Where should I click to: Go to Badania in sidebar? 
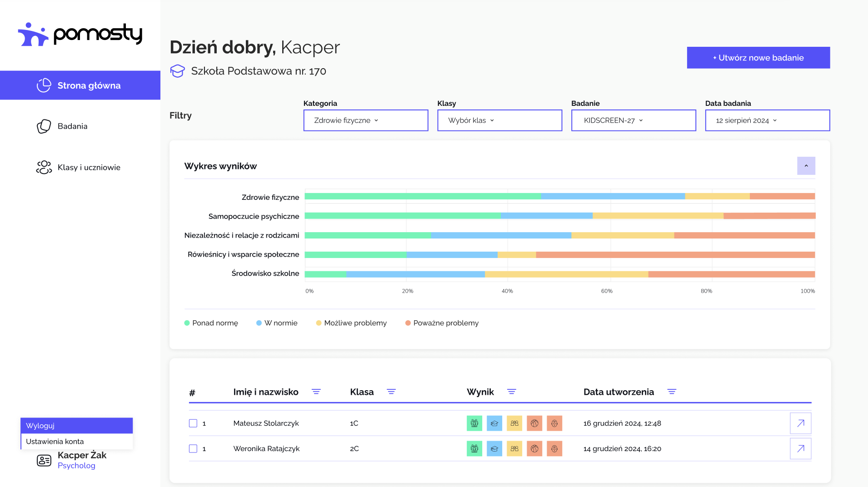pyautogui.click(x=72, y=126)
